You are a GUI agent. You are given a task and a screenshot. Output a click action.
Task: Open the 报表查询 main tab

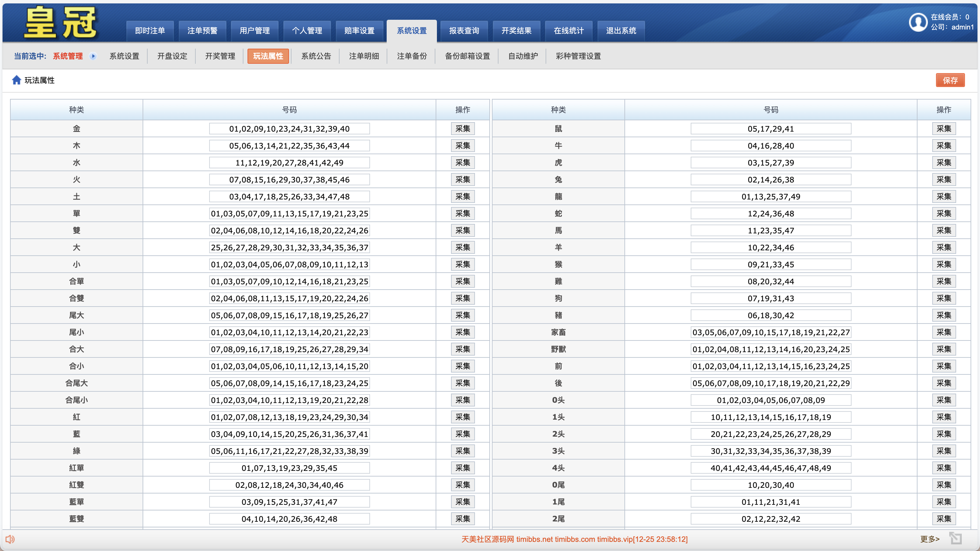(x=464, y=30)
